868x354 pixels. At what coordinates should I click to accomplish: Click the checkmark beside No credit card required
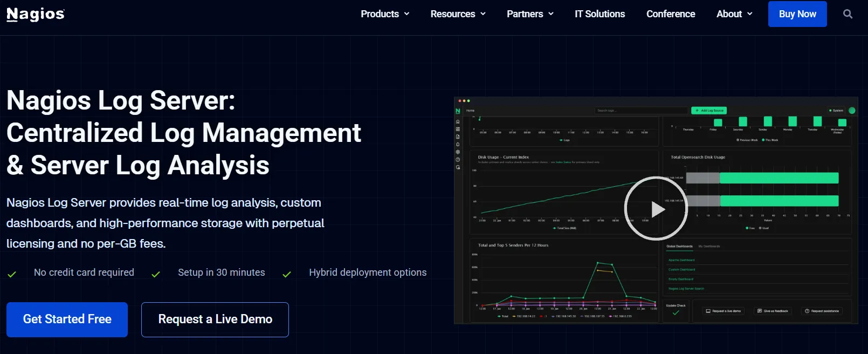(x=12, y=274)
